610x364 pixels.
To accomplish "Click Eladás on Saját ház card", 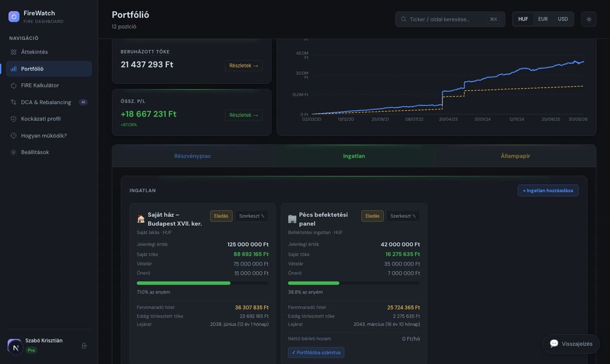I will click(221, 216).
